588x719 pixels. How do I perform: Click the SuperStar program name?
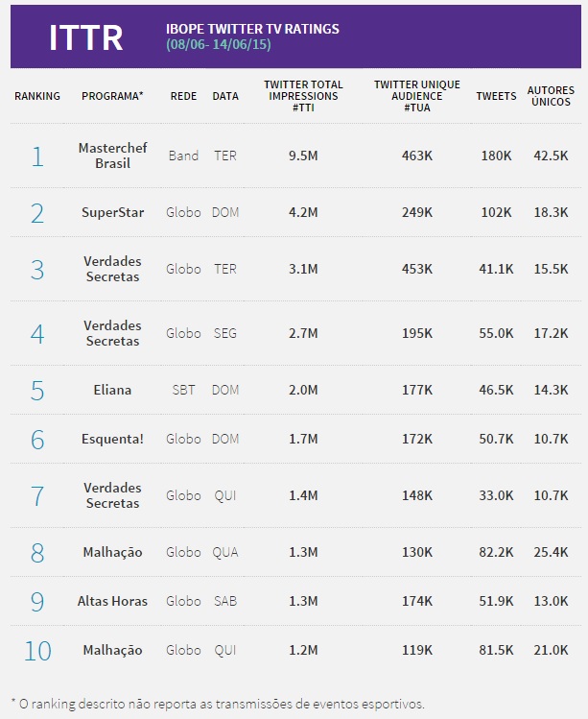(112, 212)
